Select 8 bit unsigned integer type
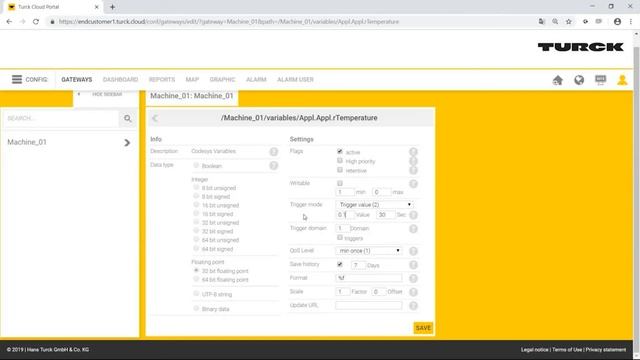 tap(196, 187)
